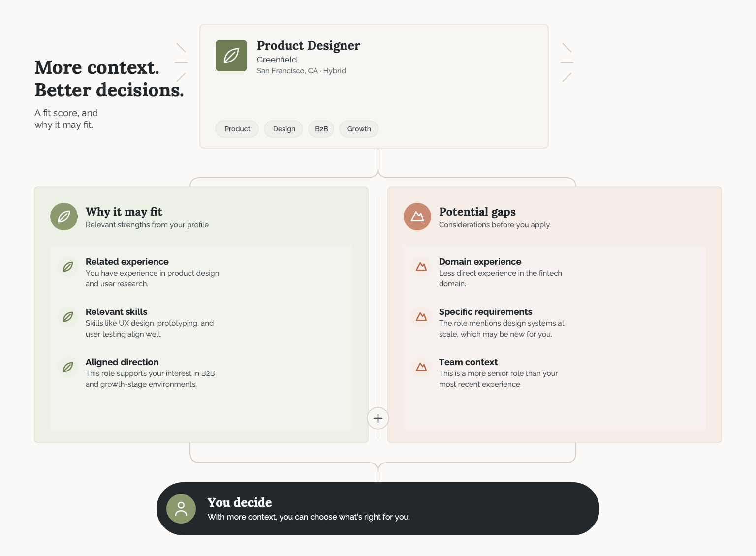Screen dimensions: 756x556
Task: Open the Product Designer job title
Action: tap(309, 46)
